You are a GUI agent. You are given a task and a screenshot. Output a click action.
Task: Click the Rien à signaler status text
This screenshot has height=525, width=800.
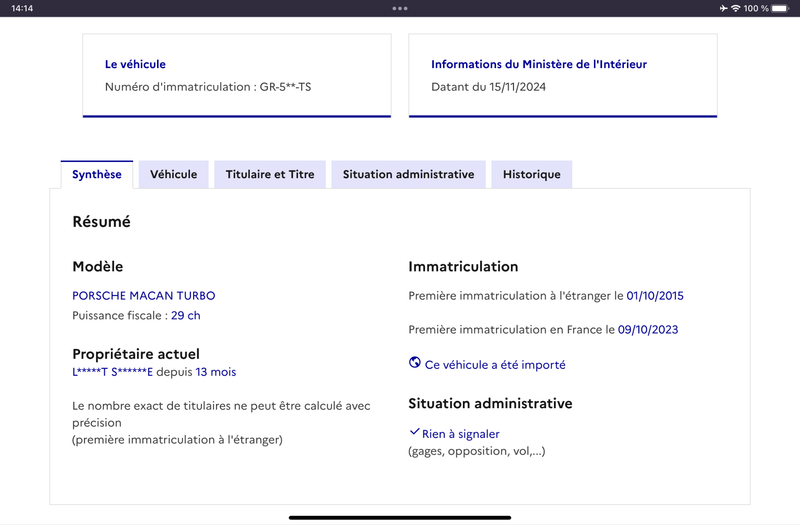tap(461, 434)
